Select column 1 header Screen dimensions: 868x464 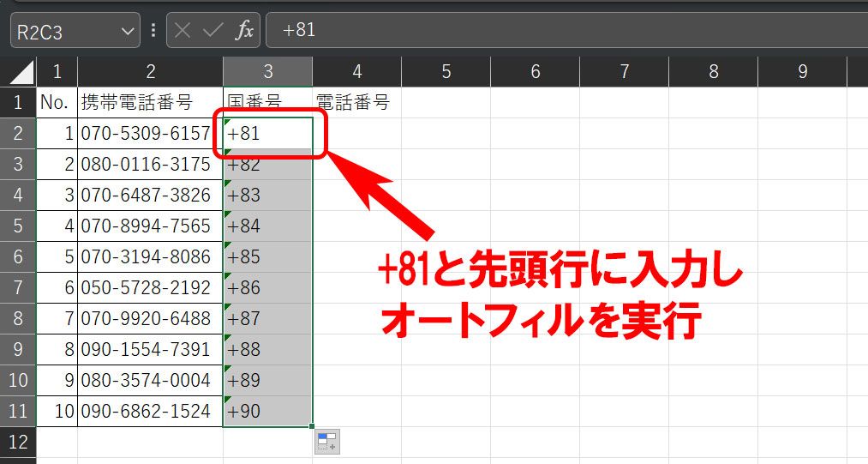pos(57,71)
